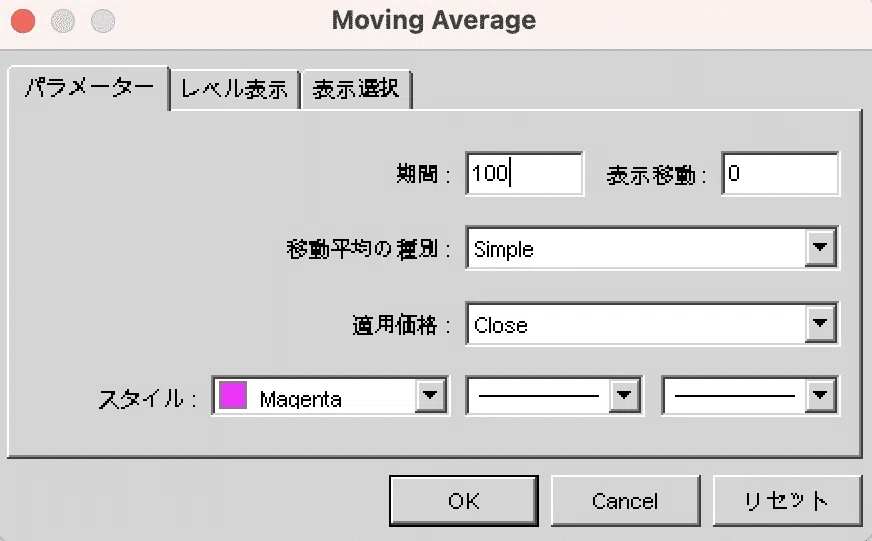Click the Magenta label in style box
The image size is (872, 541).
(x=301, y=399)
